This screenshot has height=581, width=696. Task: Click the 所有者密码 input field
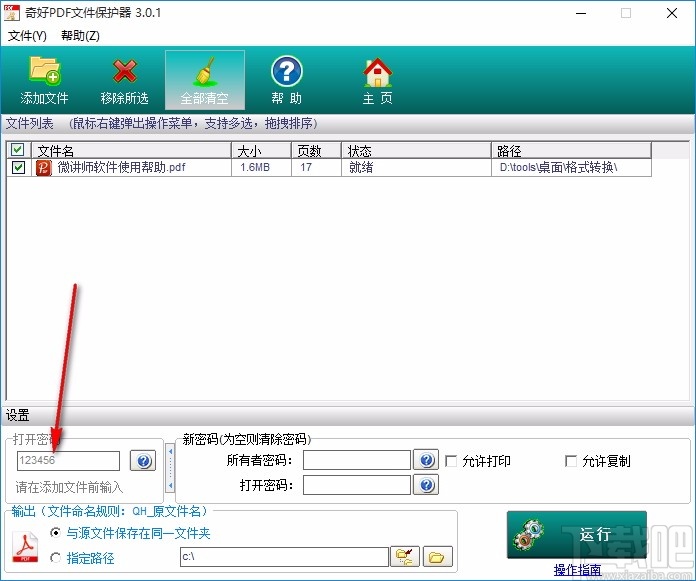(x=356, y=460)
